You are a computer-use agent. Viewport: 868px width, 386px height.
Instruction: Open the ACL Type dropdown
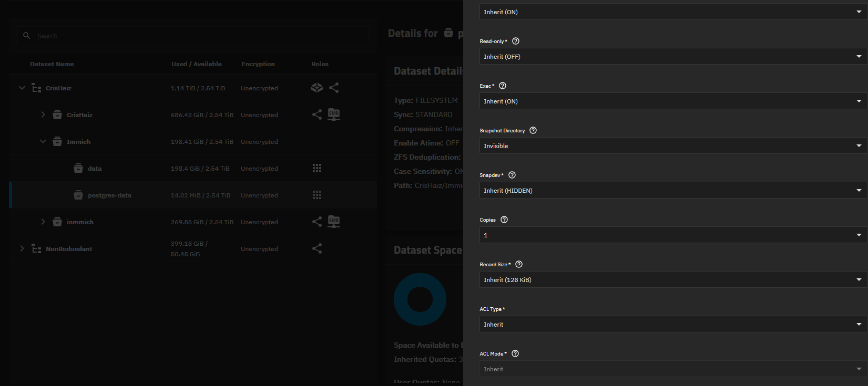(673, 325)
